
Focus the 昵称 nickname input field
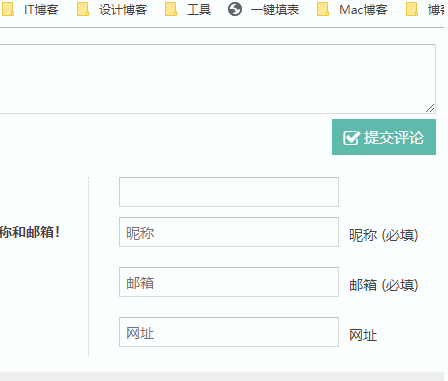click(x=229, y=232)
